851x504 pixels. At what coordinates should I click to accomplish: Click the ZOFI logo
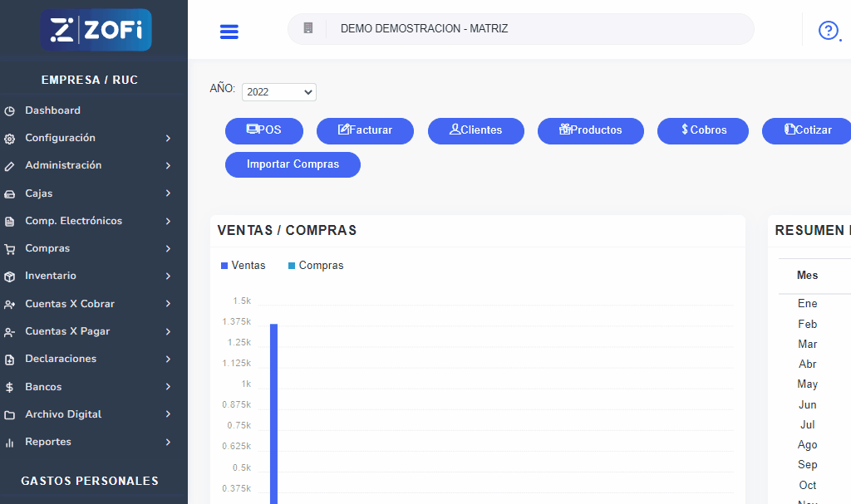click(x=96, y=30)
